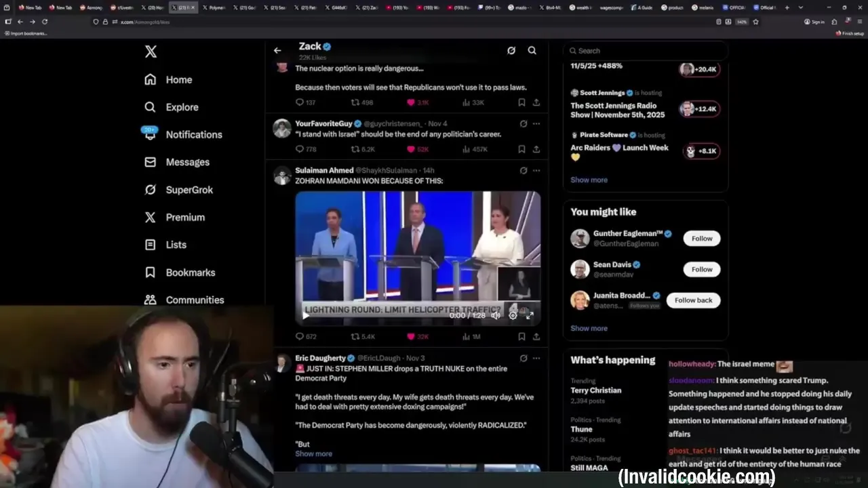The image size is (868, 488).
Task: Show more suggested accounts
Action: coord(589,328)
